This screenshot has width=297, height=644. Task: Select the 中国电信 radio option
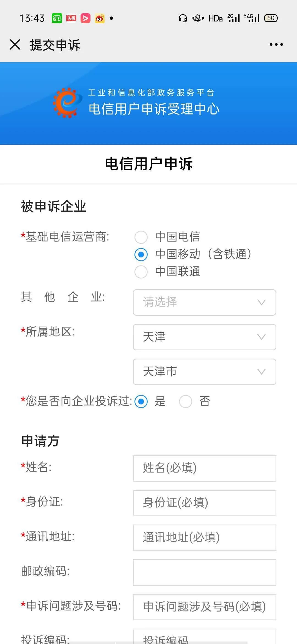pyautogui.click(x=141, y=237)
